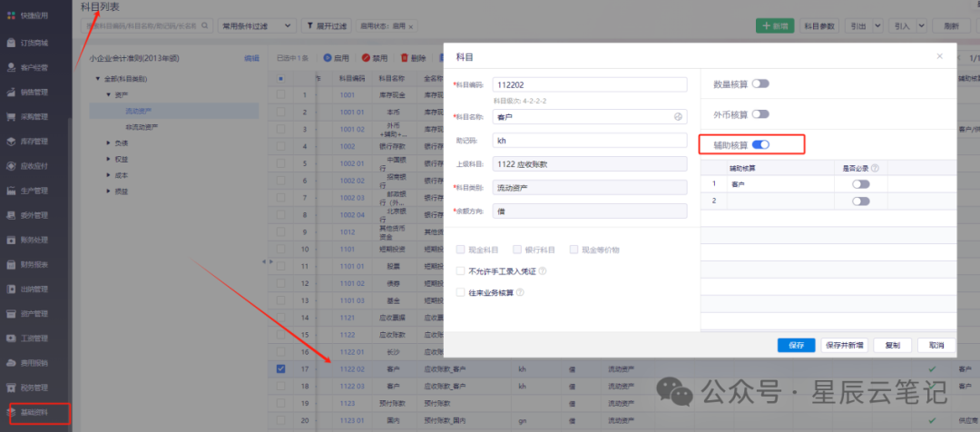Check 不允许手工录入凭证 checkbox
The width and height of the screenshot is (980, 432).
(461, 272)
